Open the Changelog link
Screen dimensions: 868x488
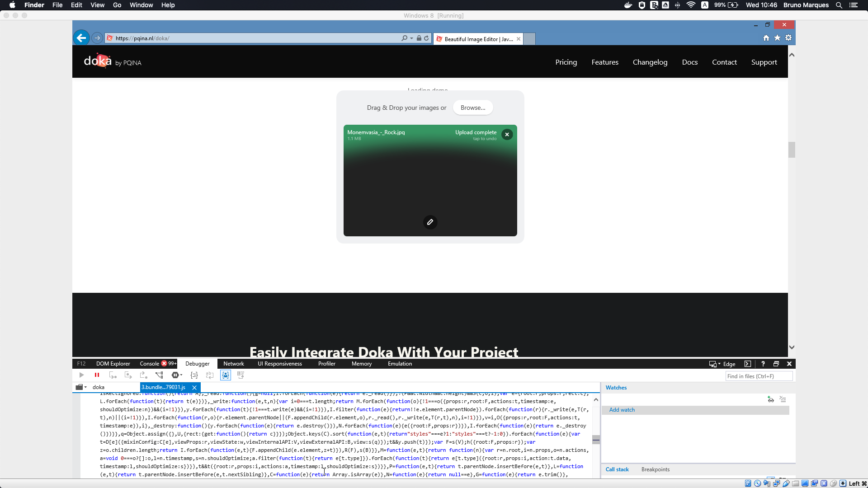(650, 62)
